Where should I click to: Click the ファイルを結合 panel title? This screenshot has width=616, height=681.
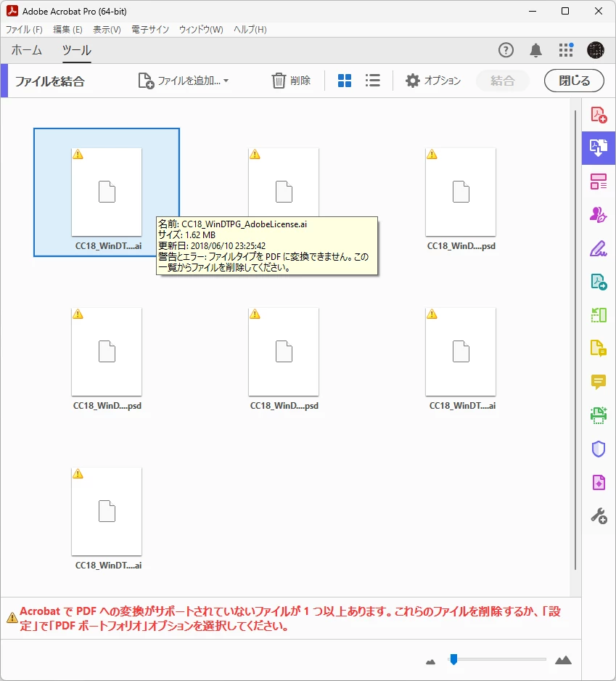point(50,81)
